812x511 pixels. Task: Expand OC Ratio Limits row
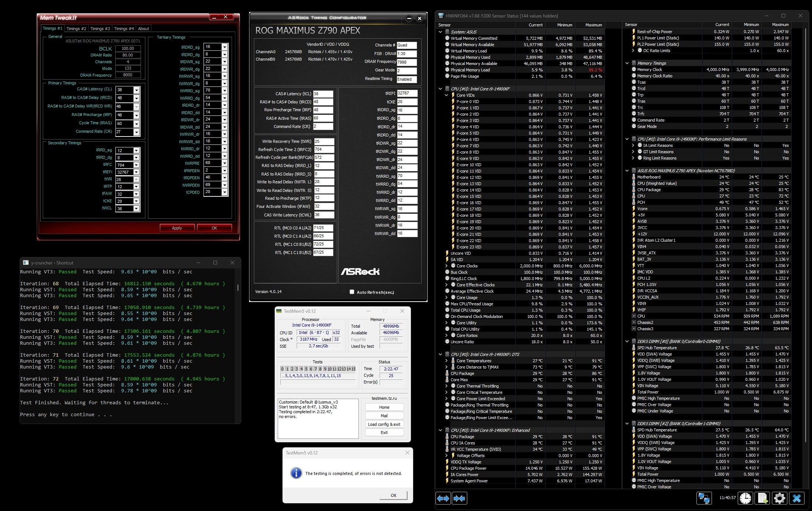(633, 51)
